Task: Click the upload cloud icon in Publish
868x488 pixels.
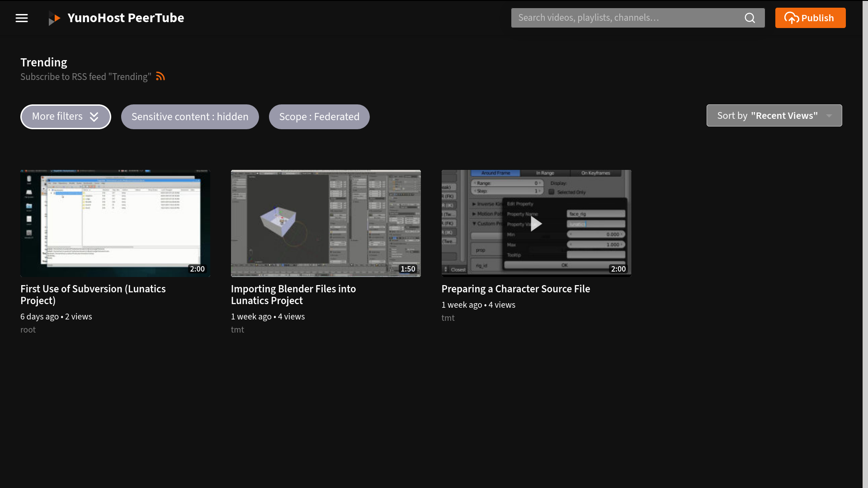Action: click(791, 18)
